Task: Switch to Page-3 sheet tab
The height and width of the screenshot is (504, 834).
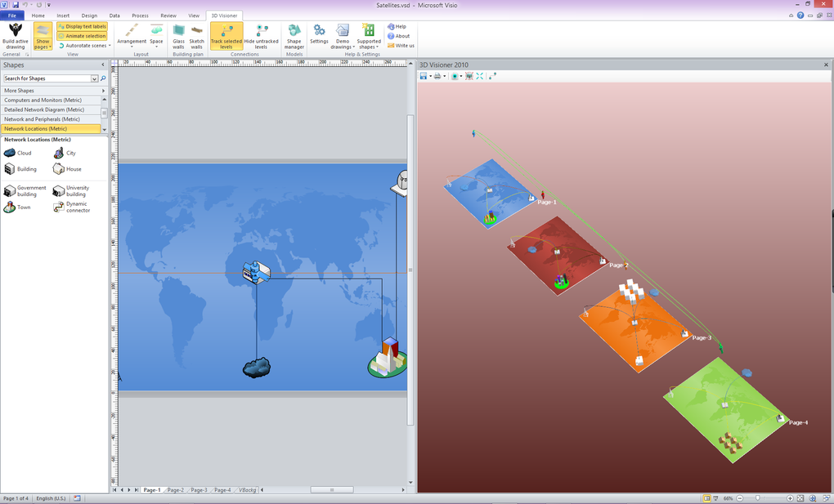Action: (x=199, y=490)
